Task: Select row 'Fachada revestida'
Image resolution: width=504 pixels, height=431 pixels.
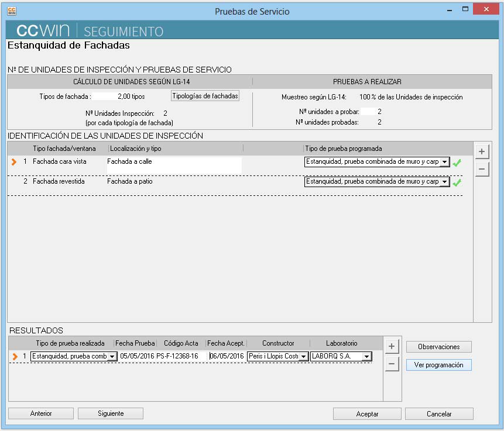Action: 235,185
